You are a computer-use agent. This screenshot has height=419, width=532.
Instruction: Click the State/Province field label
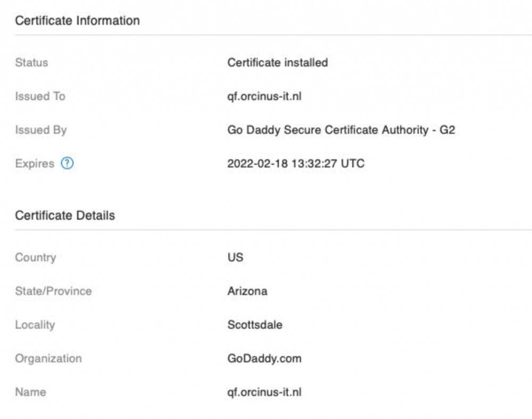coord(53,291)
